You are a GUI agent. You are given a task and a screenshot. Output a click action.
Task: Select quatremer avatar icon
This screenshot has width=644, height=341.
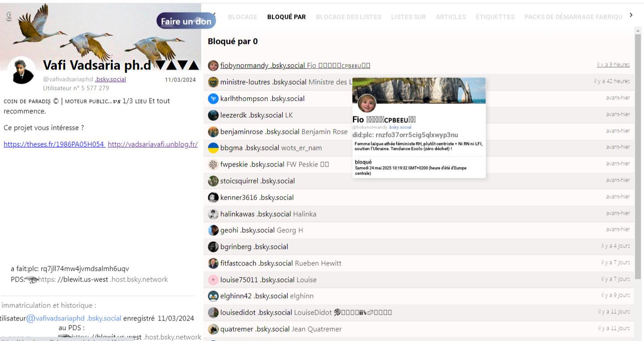pyautogui.click(x=213, y=329)
